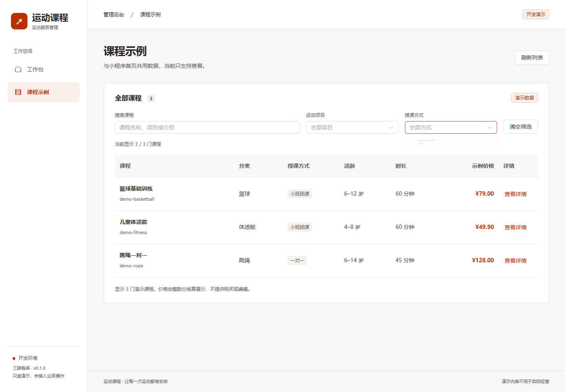
Task: Click the 适龄 column header
Action: [350, 166]
